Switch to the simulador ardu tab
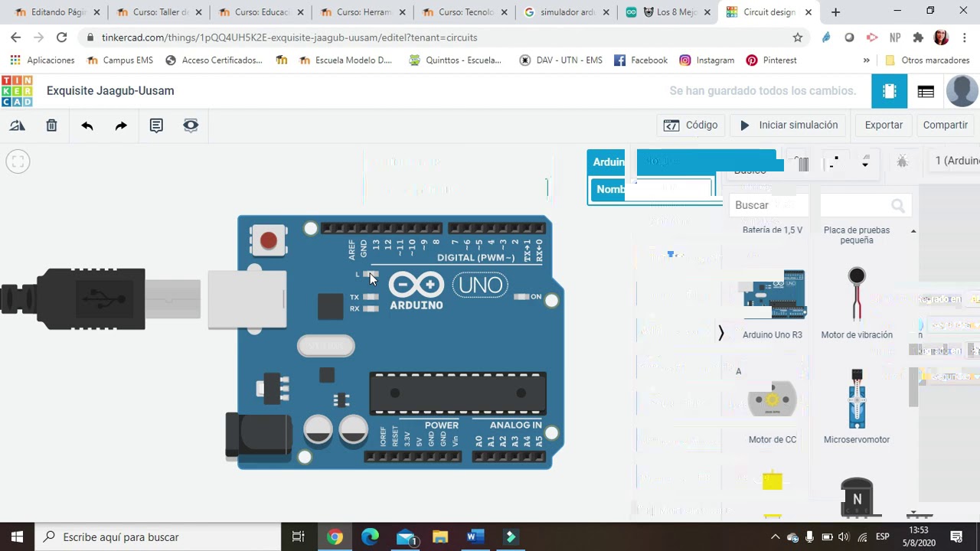 (x=567, y=12)
